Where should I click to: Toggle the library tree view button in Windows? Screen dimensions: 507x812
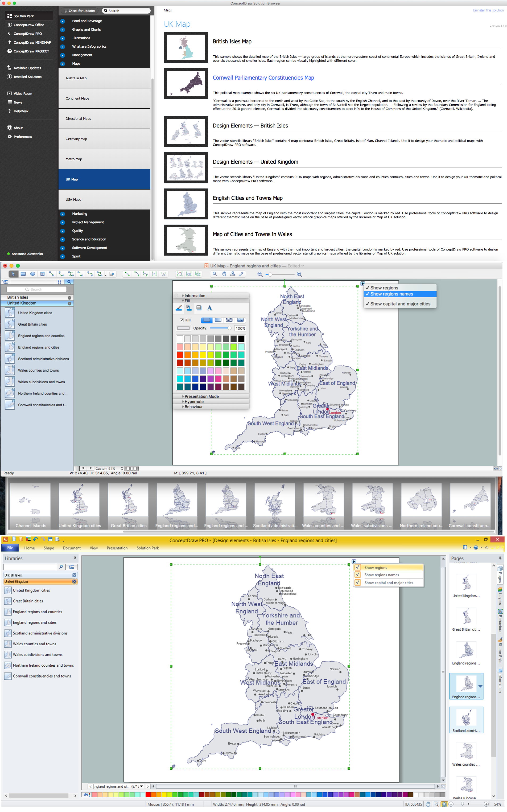coord(71,567)
